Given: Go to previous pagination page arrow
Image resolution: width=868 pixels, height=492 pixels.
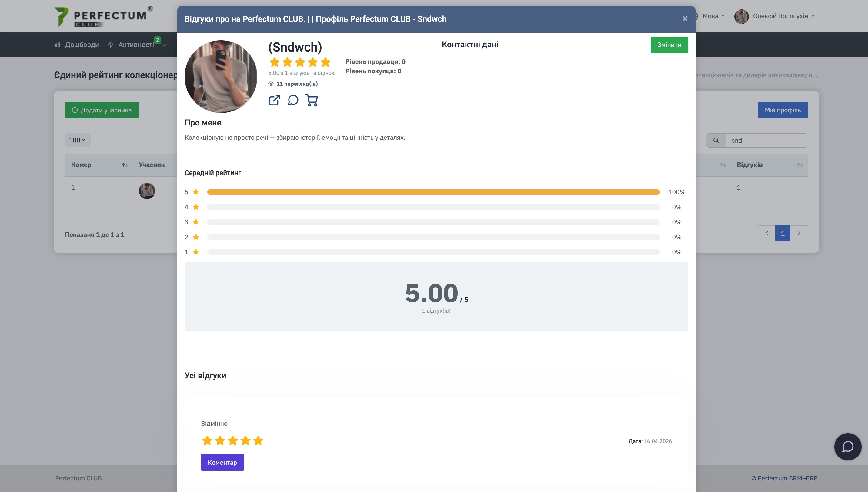Looking at the screenshot, I should 766,233.
